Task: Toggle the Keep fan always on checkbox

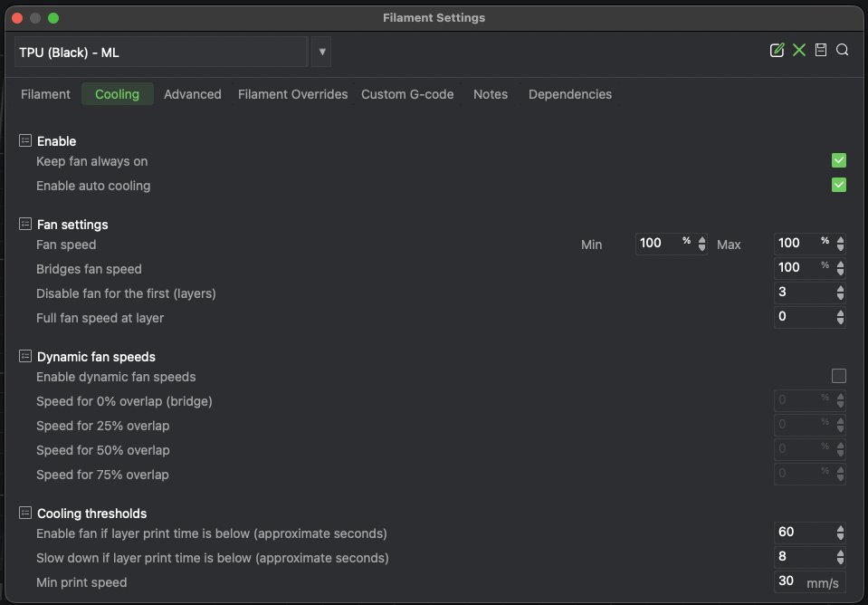Action: (x=839, y=160)
